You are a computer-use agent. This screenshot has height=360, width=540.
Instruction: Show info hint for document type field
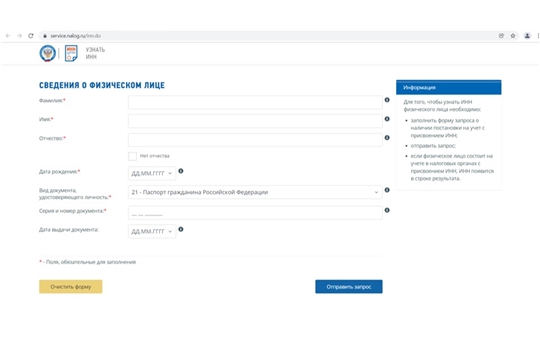[x=387, y=190]
